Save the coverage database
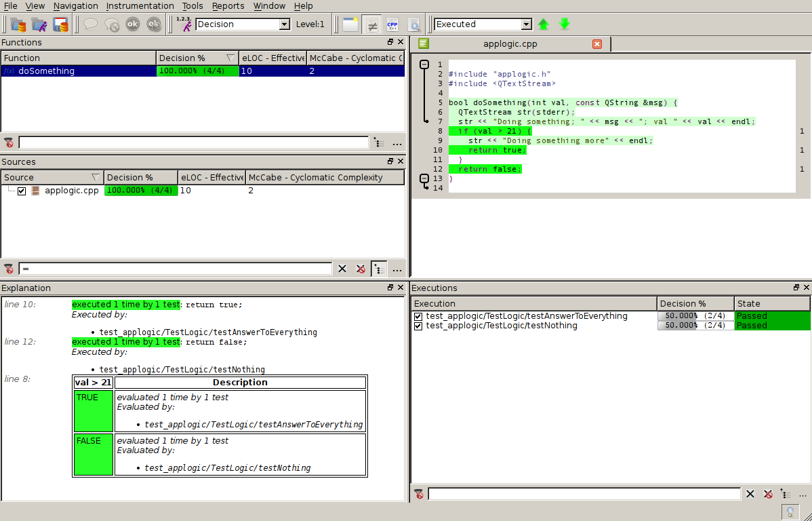Image resolution: width=812 pixels, height=521 pixels. click(60, 24)
